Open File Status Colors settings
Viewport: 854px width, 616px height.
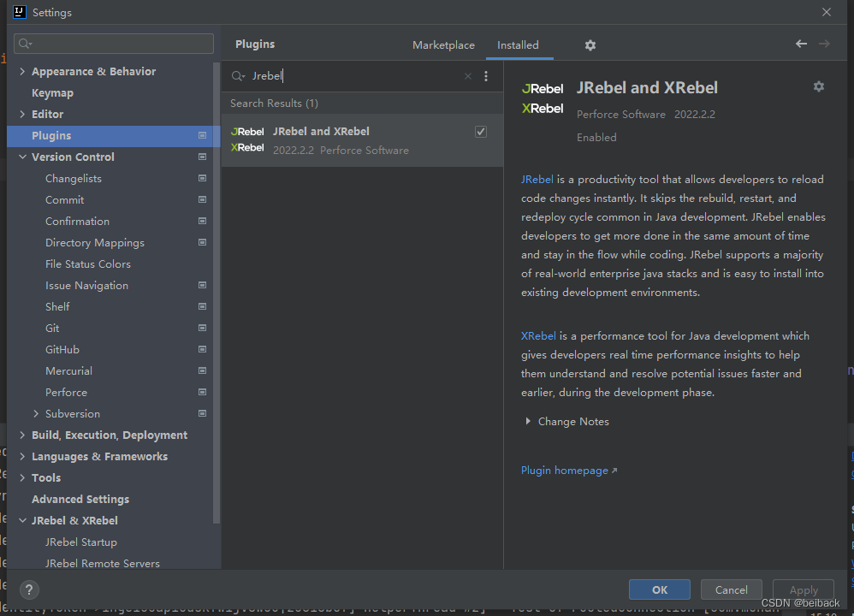pyautogui.click(x=87, y=264)
